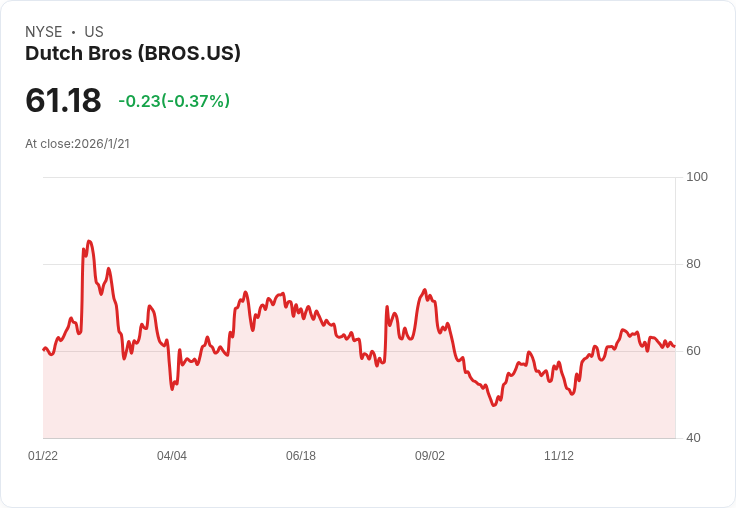
Task: Click the rightmost end of the price line
Action: (x=674, y=346)
